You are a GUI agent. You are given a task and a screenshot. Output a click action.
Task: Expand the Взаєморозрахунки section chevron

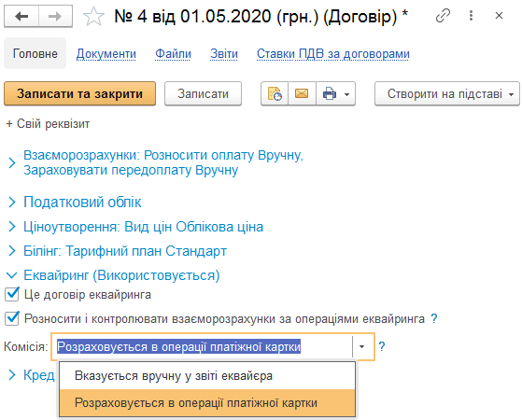12,162
